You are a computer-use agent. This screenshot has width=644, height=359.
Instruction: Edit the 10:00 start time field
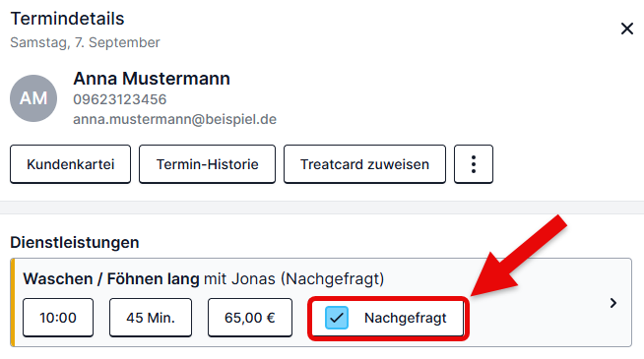pyautogui.click(x=58, y=318)
